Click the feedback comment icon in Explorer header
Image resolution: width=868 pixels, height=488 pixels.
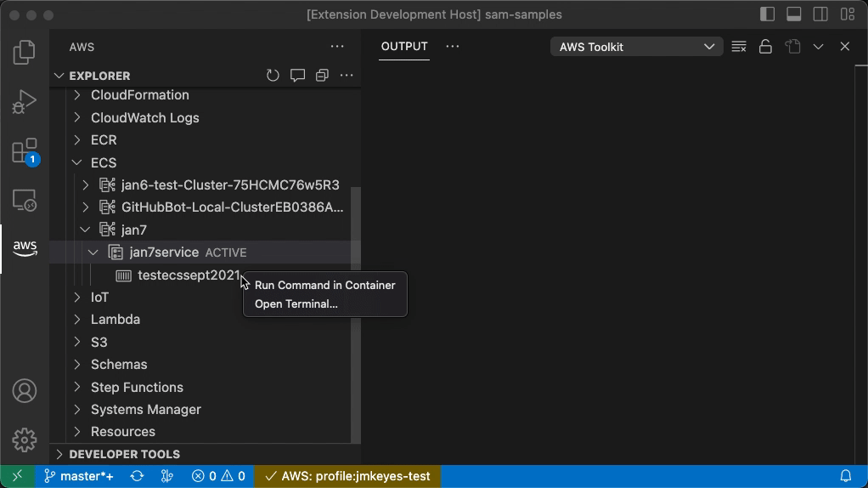pos(297,76)
